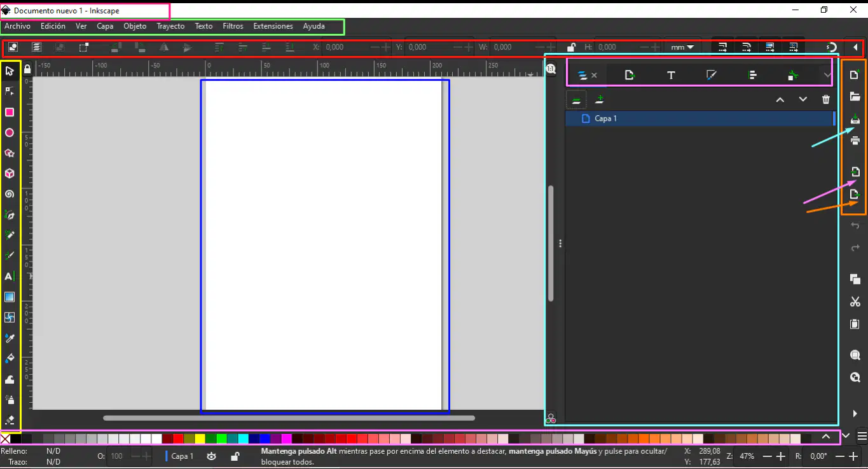The width and height of the screenshot is (868, 469).
Task: Pick the pure red swatch in palette
Action: pyautogui.click(x=178, y=438)
